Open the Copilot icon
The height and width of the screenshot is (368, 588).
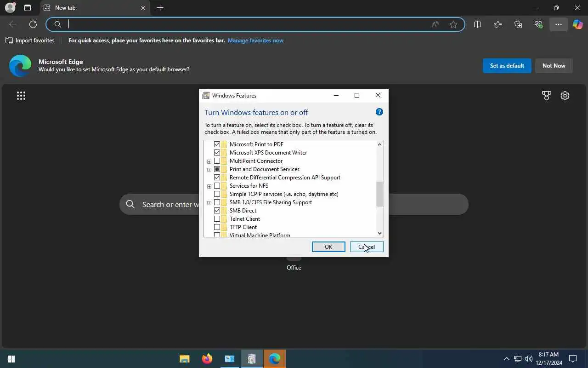[x=577, y=24]
